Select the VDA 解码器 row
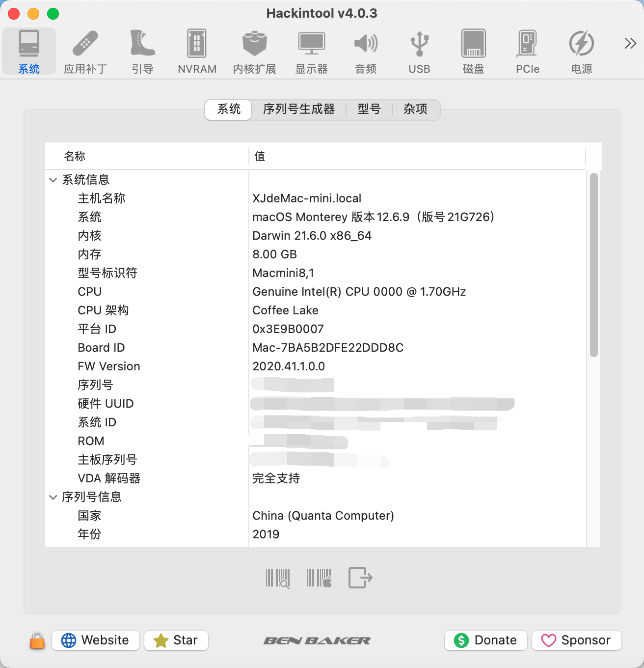Viewport: 644px width, 668px height. tap(316, 478)
